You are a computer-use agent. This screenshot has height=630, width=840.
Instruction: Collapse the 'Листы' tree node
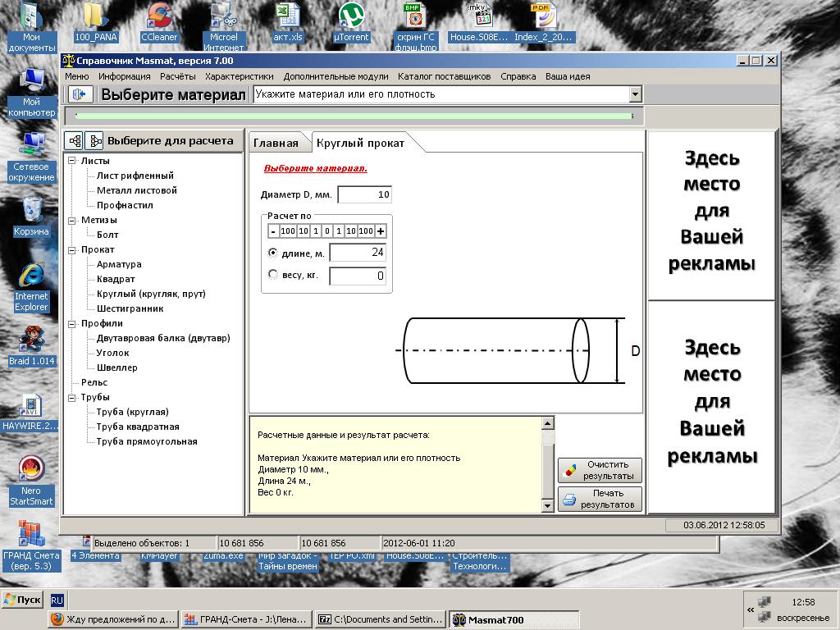click(72, 161)
